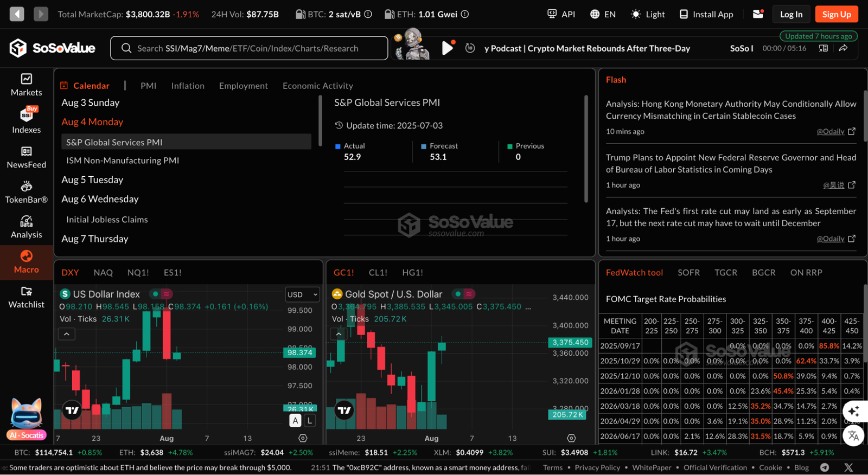
Task: Open the @Odaily source link under the Hong Kong item
Action: [x=831, y=131]
